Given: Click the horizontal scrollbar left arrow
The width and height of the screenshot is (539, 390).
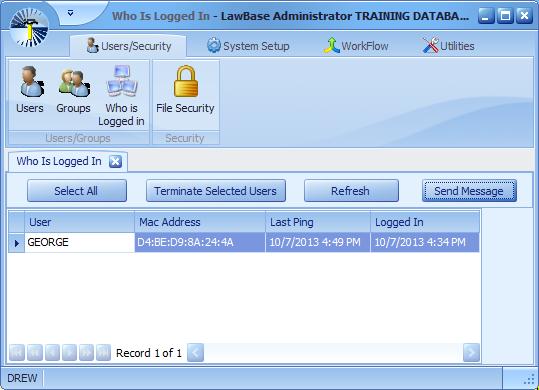Looking at the screenshot, I should point(195,353).
